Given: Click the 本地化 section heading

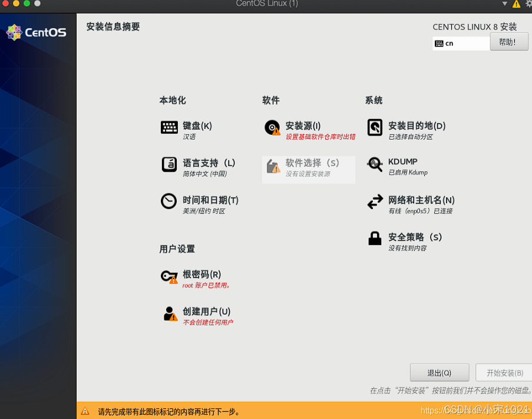Looking at the screenshot, I should click(x=173, y=100).
